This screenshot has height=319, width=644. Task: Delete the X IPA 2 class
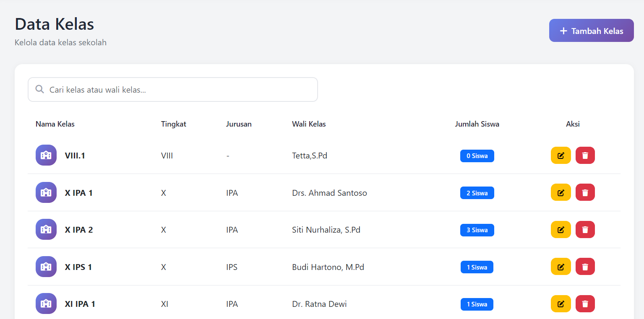585,230
